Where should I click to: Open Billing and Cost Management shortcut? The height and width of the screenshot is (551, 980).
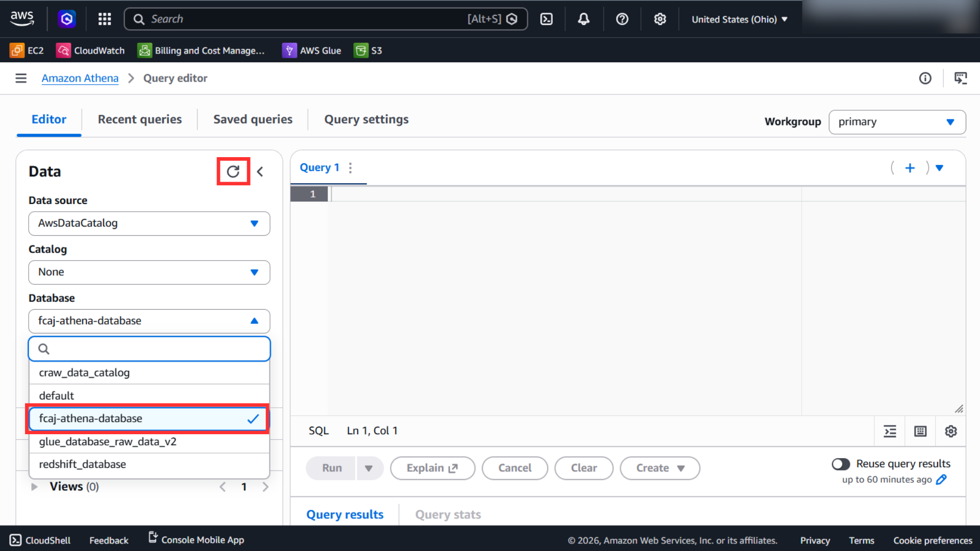click(202, 51)
